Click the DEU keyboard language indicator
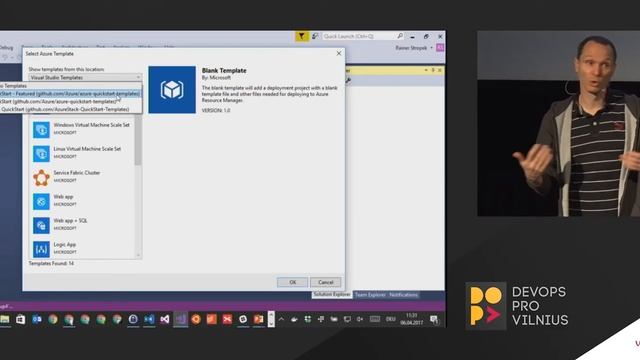Image resolution: width=640 pixels, height=360 pixels. (391, 319)
